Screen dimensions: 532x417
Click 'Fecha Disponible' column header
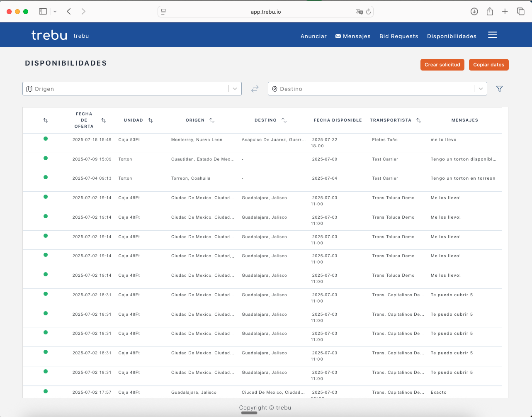point(338,120)
